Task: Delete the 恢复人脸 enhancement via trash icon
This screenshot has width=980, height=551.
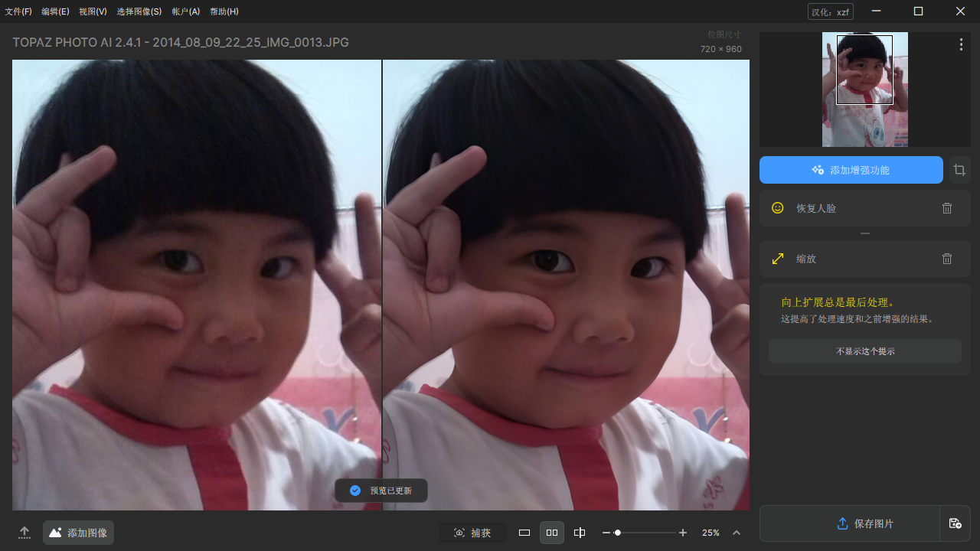Action: point(947,207)
